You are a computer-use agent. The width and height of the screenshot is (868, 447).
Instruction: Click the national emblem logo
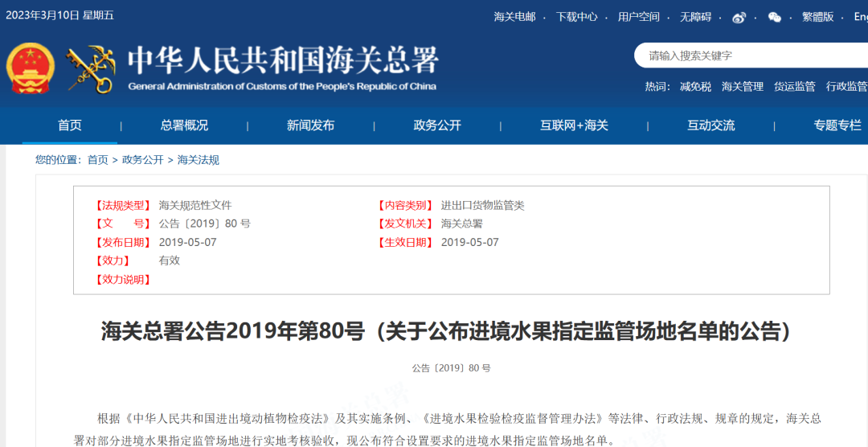[x=31, y=68]
